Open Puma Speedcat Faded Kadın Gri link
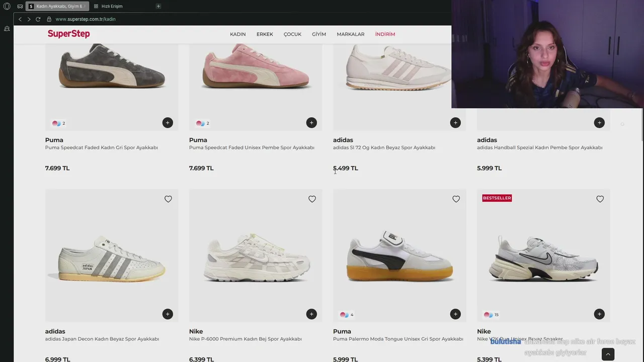The image size is (644, 362). pyautogui.click(x=102, y=147)
